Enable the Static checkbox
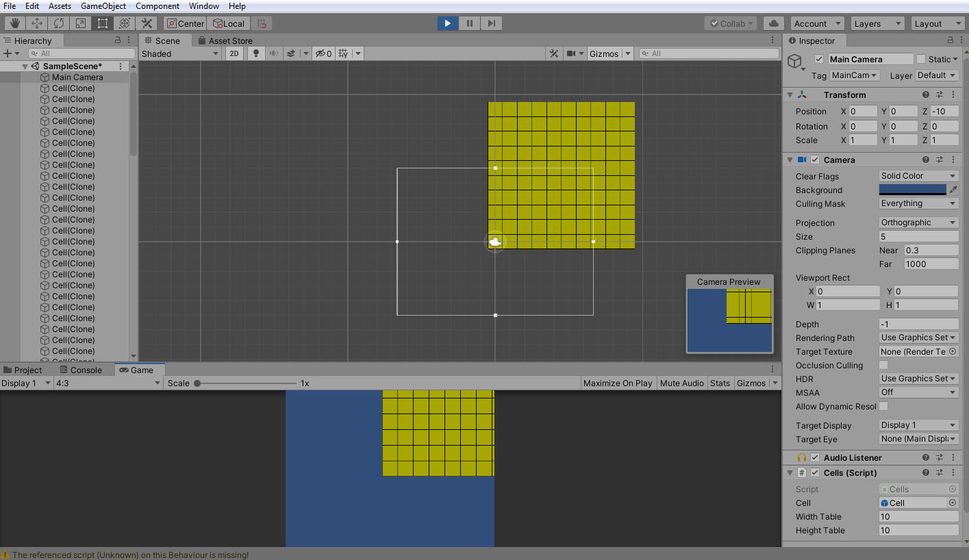The height and width of the screenshot is (560, 969). click(921, 59)
